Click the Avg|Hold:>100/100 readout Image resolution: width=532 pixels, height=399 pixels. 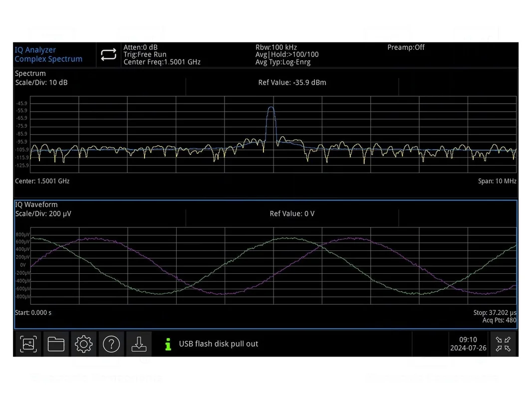287,54
